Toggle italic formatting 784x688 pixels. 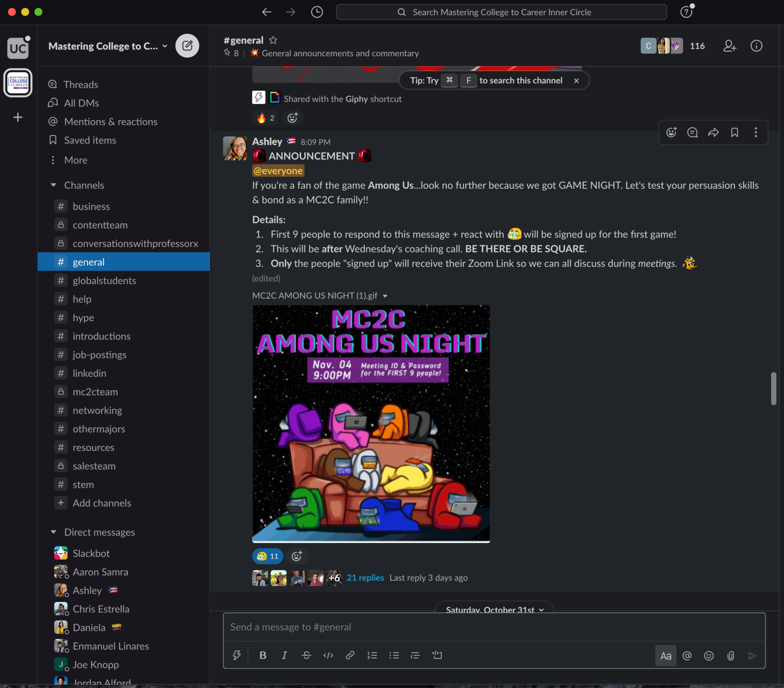[x=285, y=656]
